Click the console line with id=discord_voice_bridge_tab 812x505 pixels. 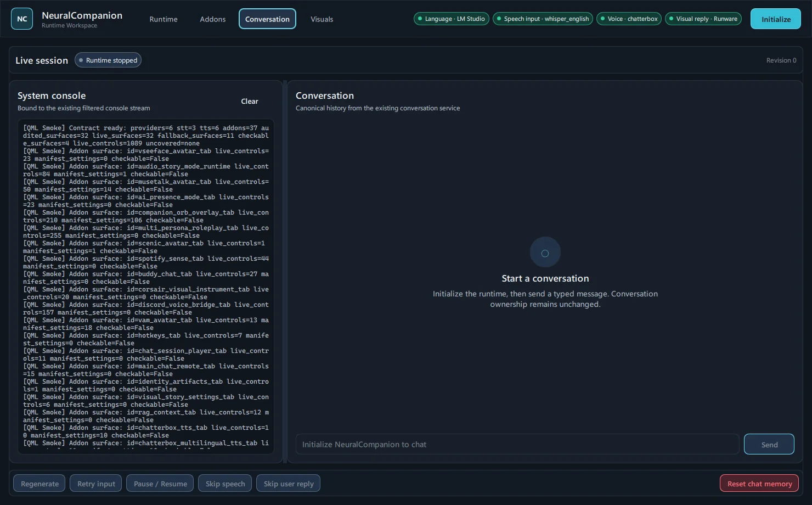click(146, 308)
